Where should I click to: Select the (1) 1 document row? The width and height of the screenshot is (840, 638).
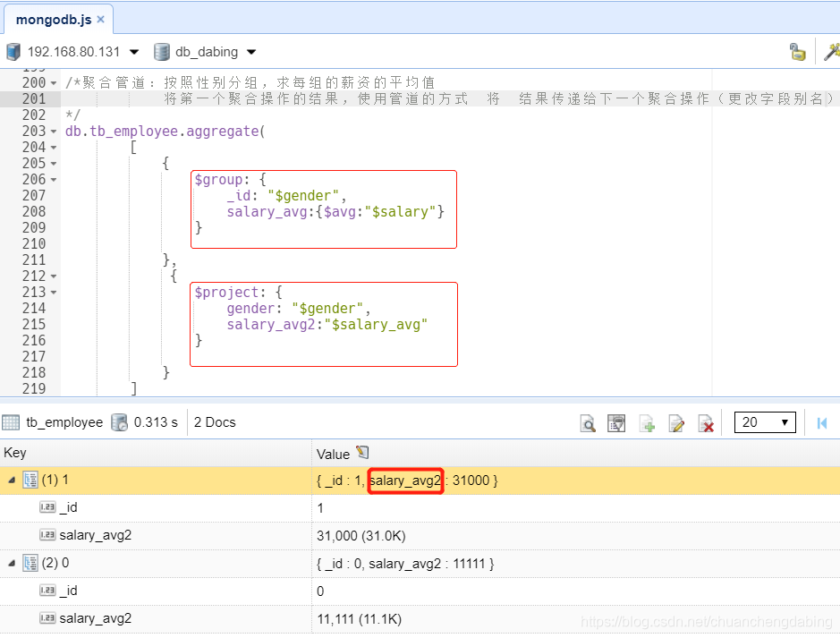(x=420, y=480)
